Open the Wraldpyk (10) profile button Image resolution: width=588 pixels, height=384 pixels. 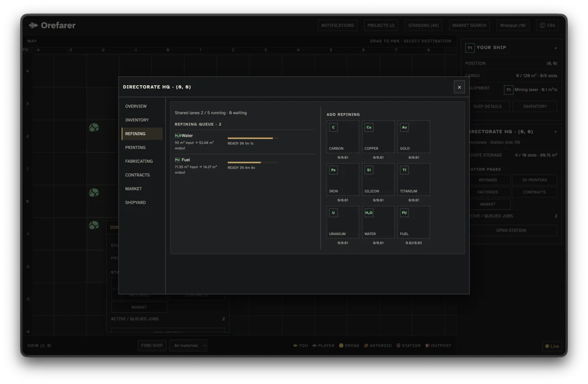click(513, 25)
